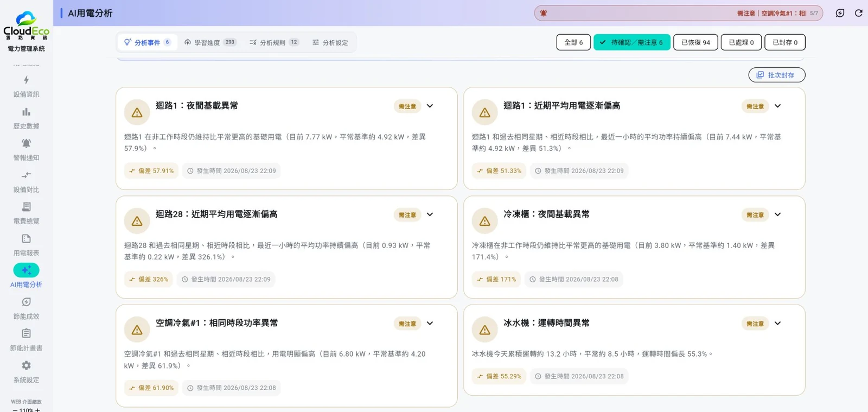Viewport: 868px width, 412px height.
Task: Expand the 迴路1：夜間基載異常 card
Action: pos(430,106)
